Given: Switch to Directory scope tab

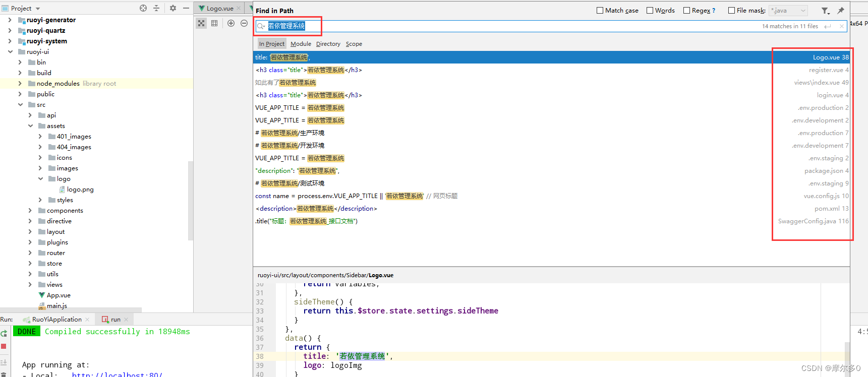Looking at the screenshot, I should [x=328, y=44].
